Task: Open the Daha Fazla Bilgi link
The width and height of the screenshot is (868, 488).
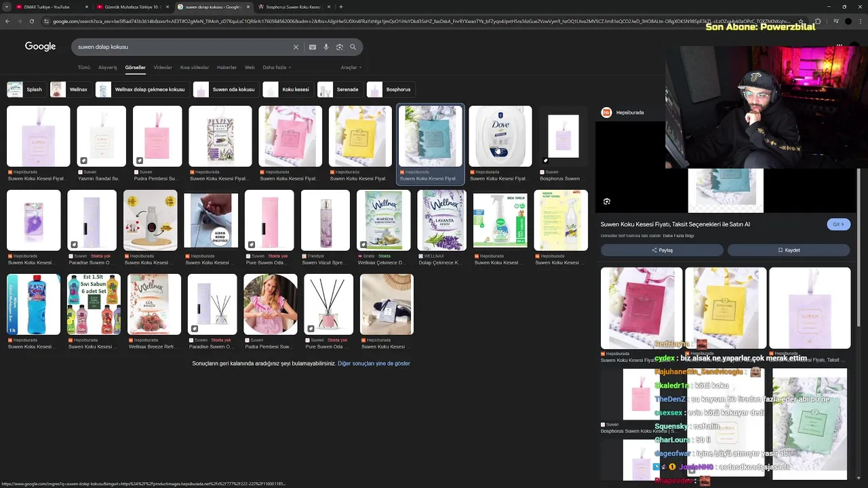Action: [x=678, y=236]
